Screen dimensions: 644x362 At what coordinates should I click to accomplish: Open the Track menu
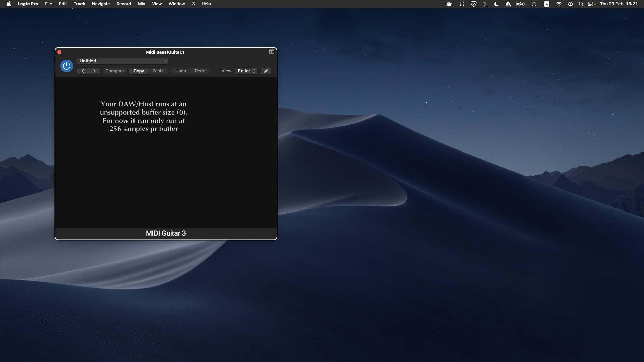coord(79,4)
